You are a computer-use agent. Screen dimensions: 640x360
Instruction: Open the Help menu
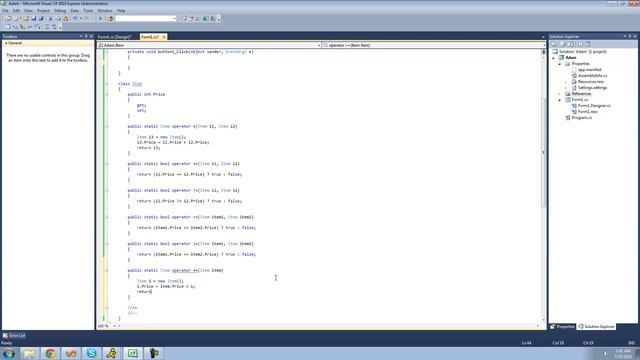click(121, 11)
